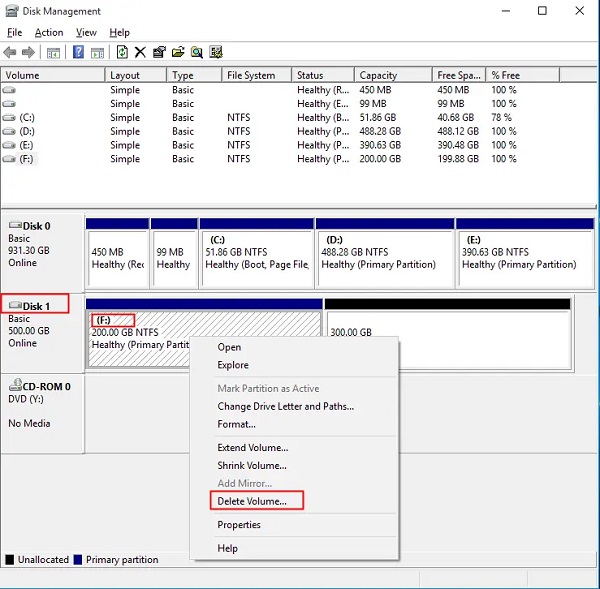Click the Refresh toolbar icon
Screen dimensions: 600x589
point(122,52)
